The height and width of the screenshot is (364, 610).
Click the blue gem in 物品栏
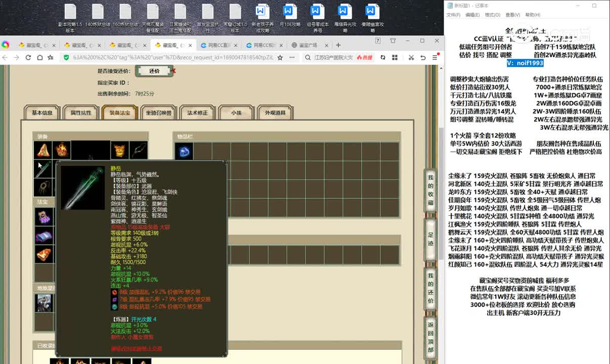point(184,151)
